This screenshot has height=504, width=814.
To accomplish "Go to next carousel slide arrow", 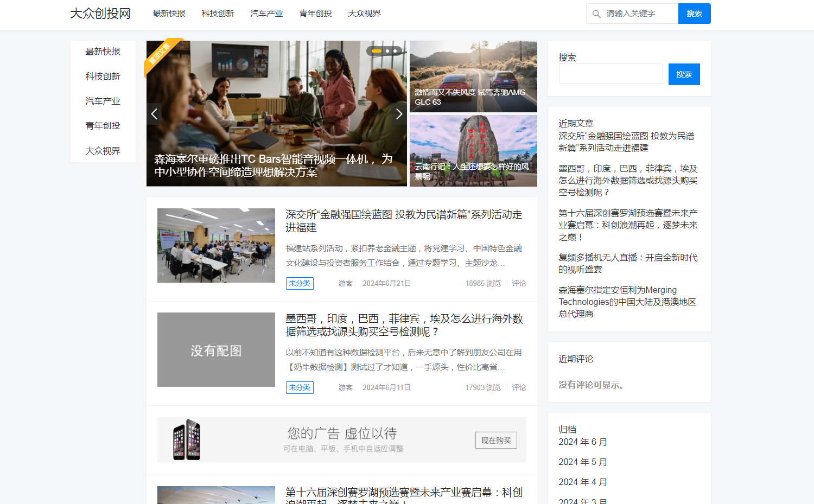I will (399, 114).
